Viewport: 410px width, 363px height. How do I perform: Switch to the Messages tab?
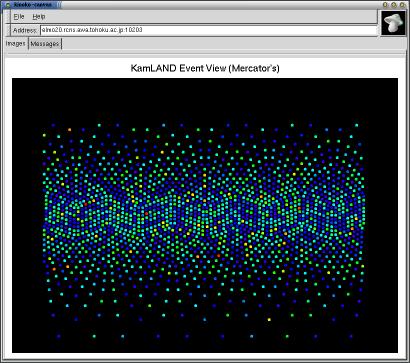(x=45, y=44)
